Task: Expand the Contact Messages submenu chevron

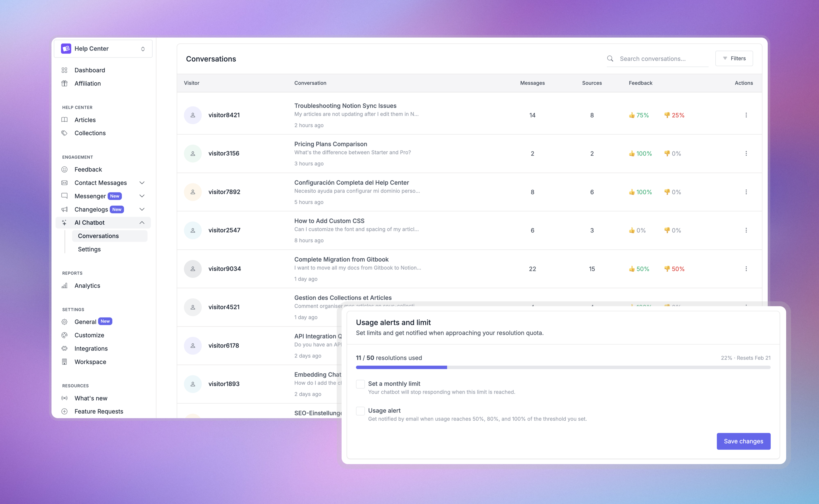Action: coord(142,183)
